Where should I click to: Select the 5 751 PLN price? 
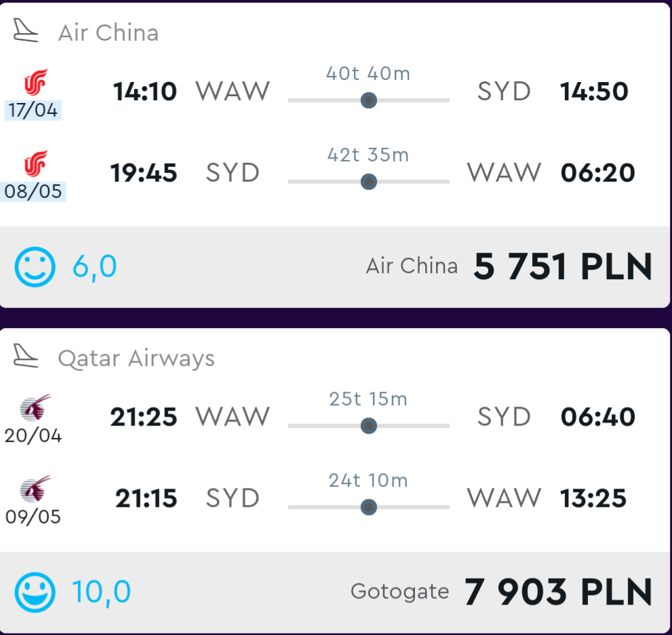click(x=563, y=266)
